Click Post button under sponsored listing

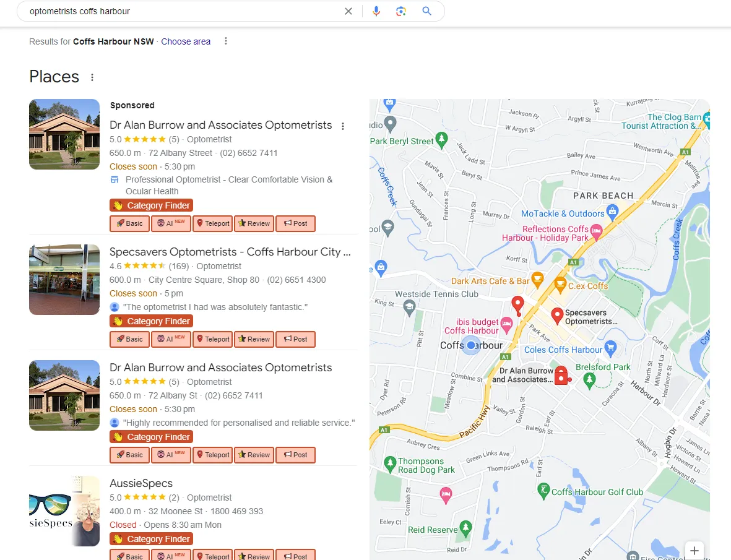pyautogui.click(x=296, y=223)
